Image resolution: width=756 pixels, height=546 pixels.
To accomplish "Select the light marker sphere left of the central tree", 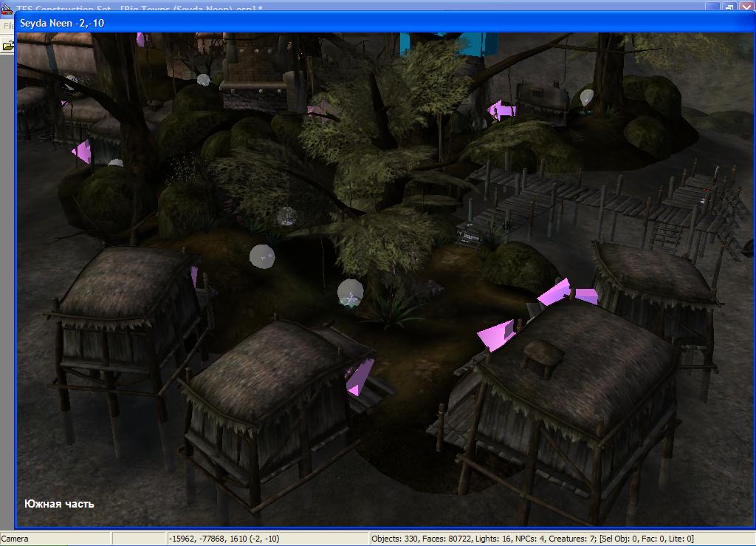I will point(261,256).
